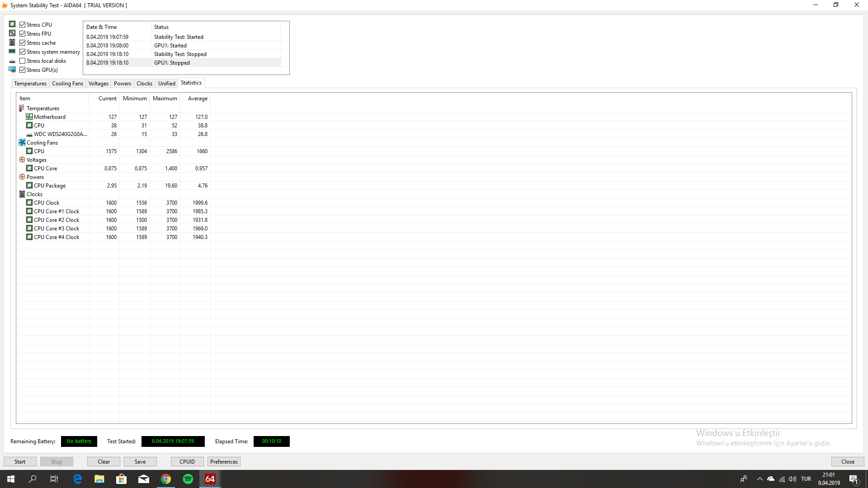This screenshot has height=488, width=868.
Task: Toggle the Stress GPU(s) checkbox
Action: pos(23,70)
